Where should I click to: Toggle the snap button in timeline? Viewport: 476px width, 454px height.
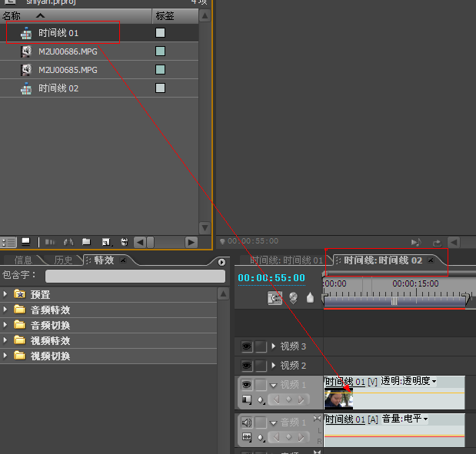275,298
